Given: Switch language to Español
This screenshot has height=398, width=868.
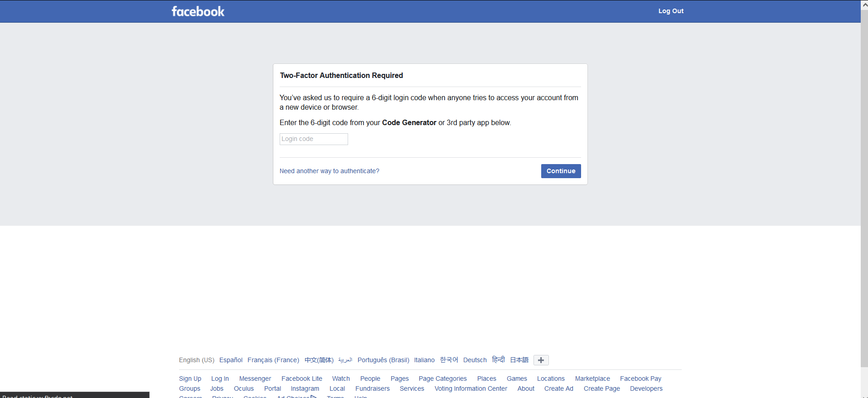Looking at the screenshot, I should pyautogui.click(x=231, y=360).
